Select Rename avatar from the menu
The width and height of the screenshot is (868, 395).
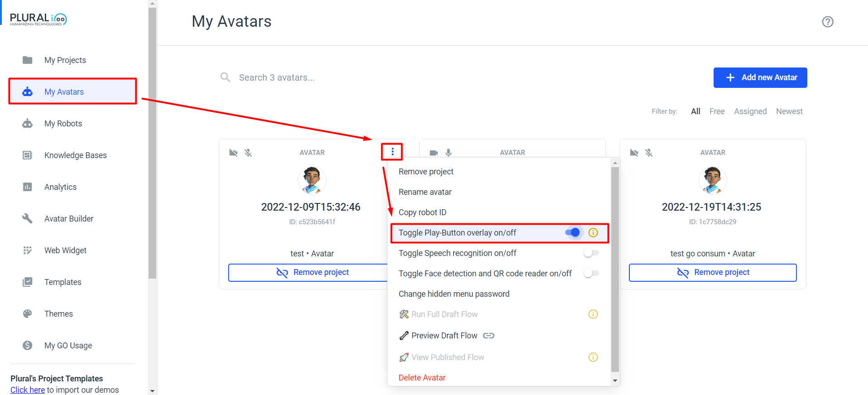[425, 192]
